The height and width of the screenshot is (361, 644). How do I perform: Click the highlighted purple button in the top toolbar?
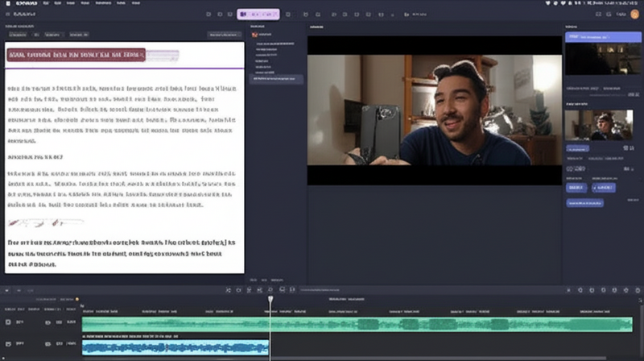coord(258,15)
